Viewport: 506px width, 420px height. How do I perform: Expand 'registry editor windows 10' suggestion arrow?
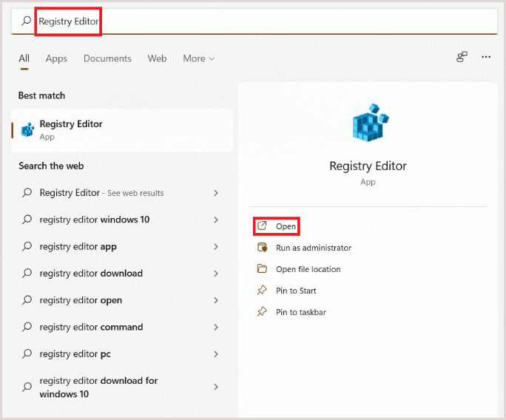pos(216,220)
